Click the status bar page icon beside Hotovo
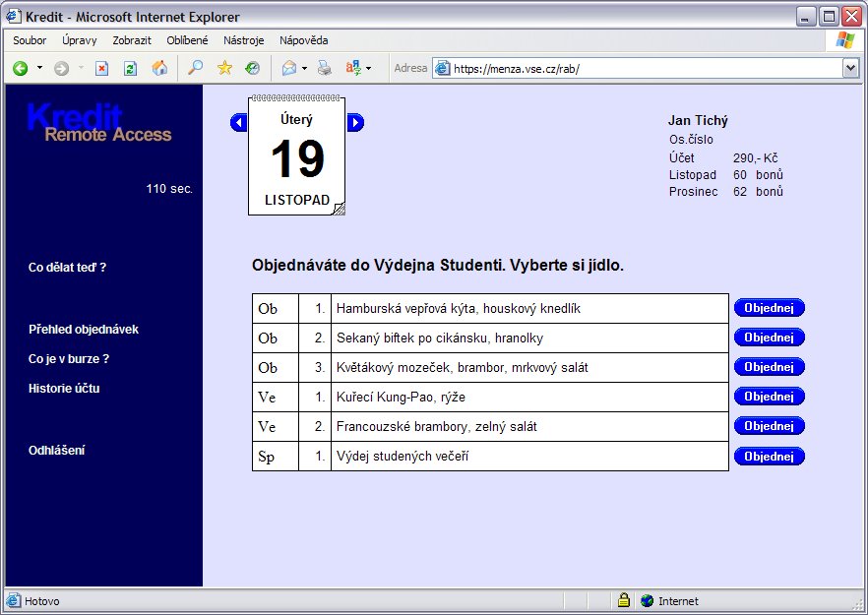The width and height of the screenshot is (868, 615). pos(13,600)
